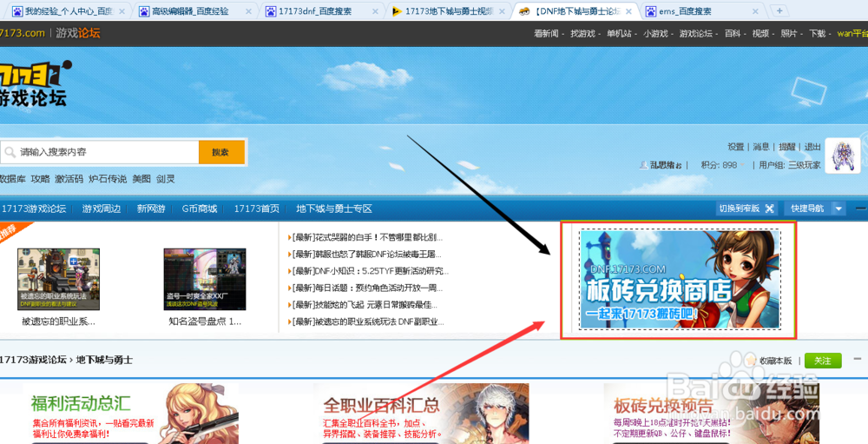Open news item 花式哭嚣的白手
Screen dimensions: 868x444
click(x=365, y=237)
